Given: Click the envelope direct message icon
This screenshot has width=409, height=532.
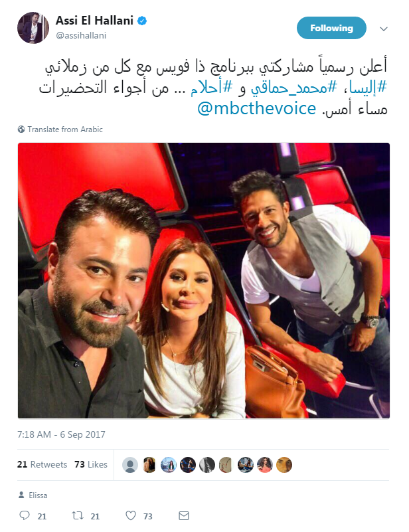Looking at the screenshot, I should point(184,515).
